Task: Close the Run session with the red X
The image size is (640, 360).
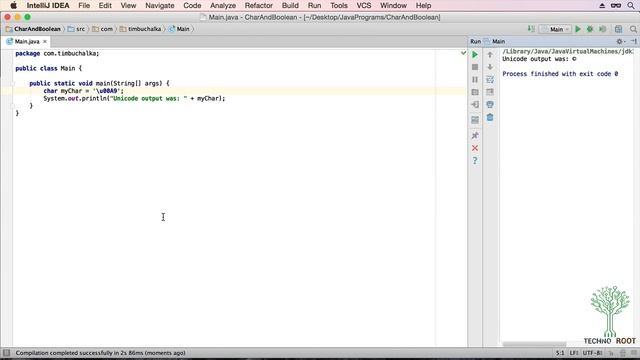Action: (x=475, y=148)
